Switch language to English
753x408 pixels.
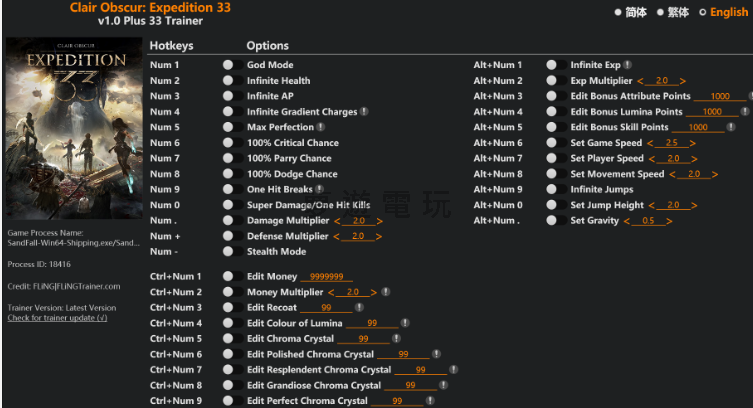(x=703, y=13)
